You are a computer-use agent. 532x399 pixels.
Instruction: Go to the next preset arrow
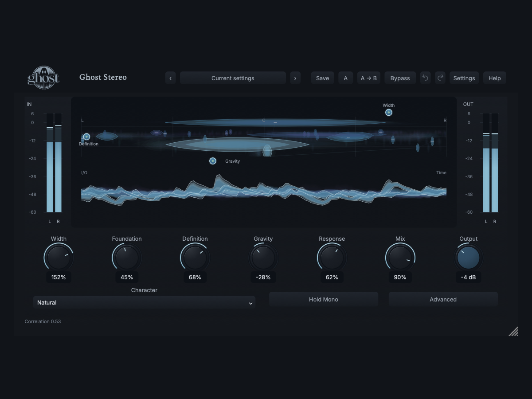pos(295,78)
